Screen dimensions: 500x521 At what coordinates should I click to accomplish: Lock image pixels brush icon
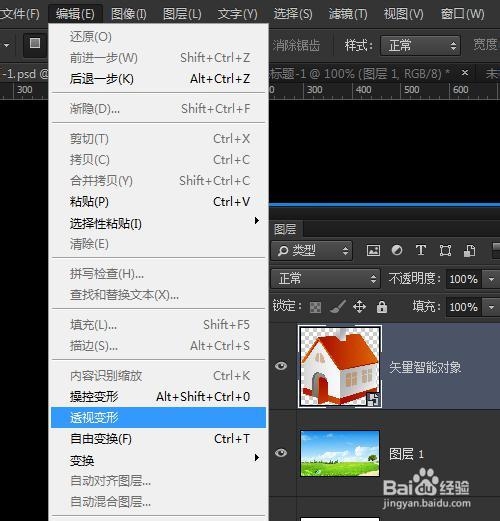tap(338, 306)
